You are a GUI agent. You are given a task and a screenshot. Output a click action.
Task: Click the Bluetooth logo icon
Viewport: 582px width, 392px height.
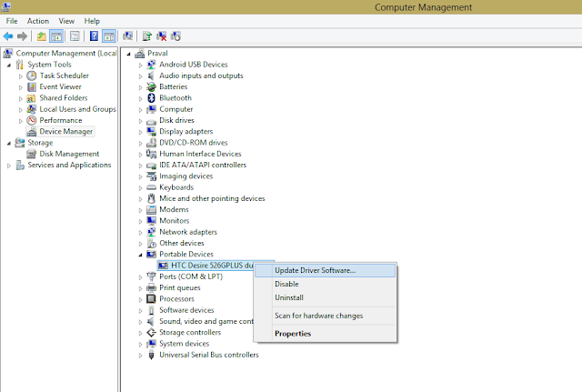pyautogui.click(x=151, y=98)
